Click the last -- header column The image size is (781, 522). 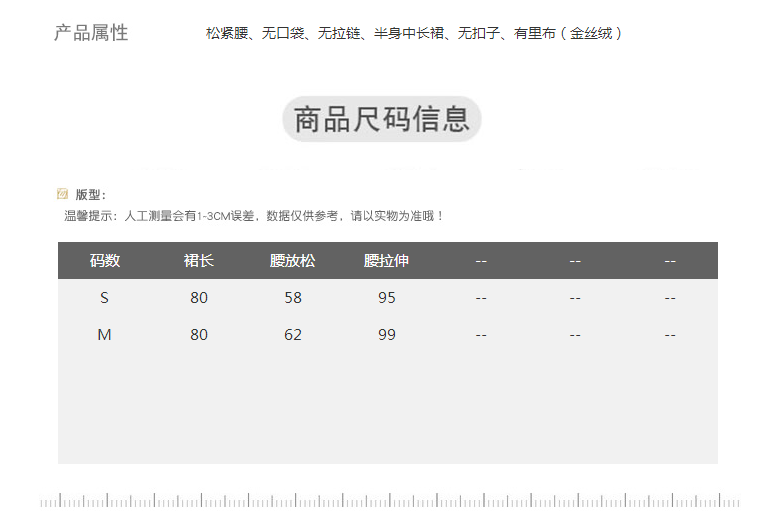point(670,261)
